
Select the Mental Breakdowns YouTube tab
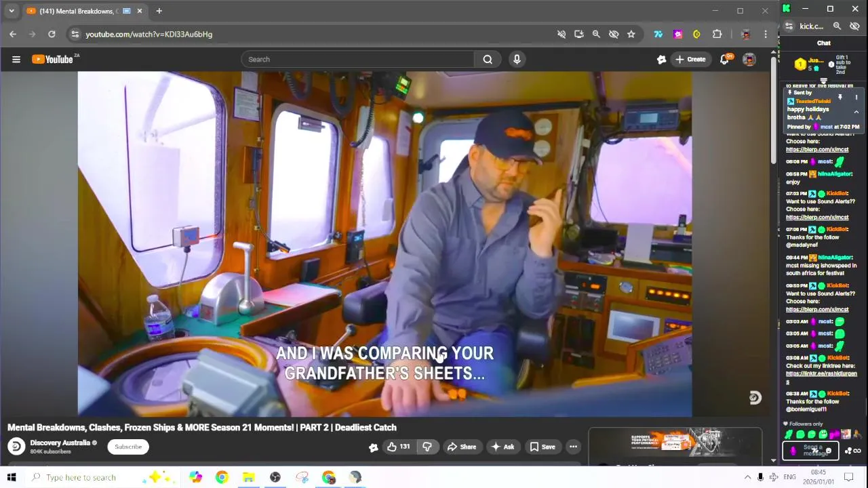pos(78,11)
